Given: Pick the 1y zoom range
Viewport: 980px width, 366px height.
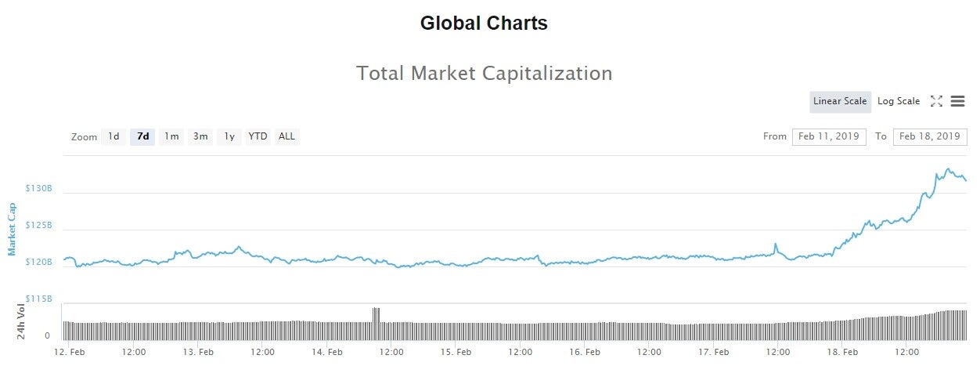Looking at the screenshot, I should click(x=229, y=136).
